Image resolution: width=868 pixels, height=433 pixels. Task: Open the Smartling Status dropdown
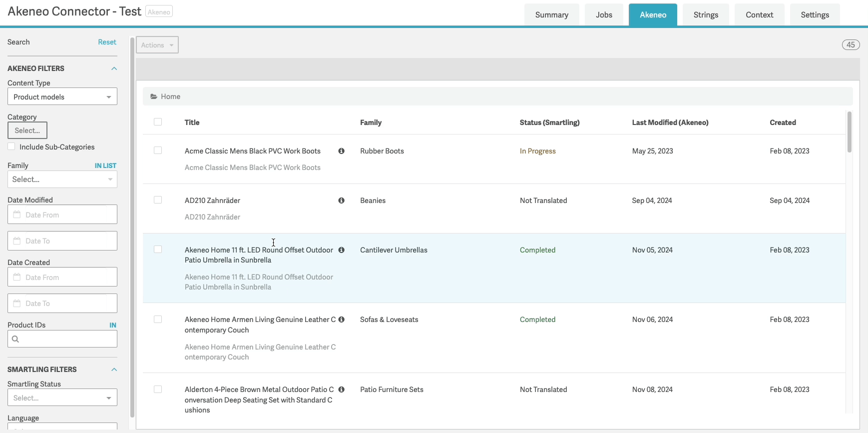click(x=62, y=397)
